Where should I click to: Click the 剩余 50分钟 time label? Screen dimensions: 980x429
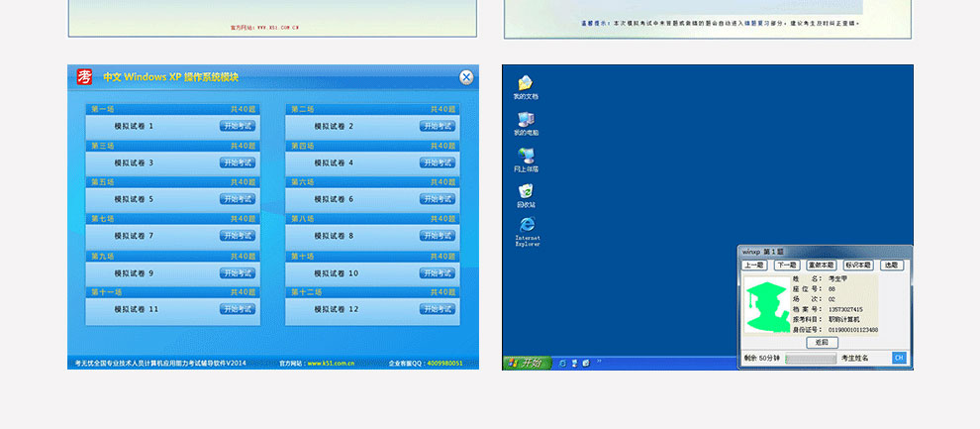coord(762,359)
